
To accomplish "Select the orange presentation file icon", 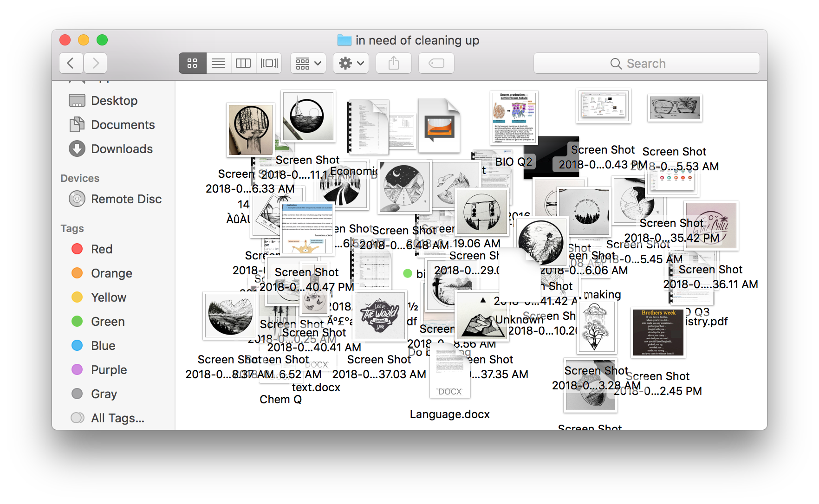I will click(x=439, y=126).
